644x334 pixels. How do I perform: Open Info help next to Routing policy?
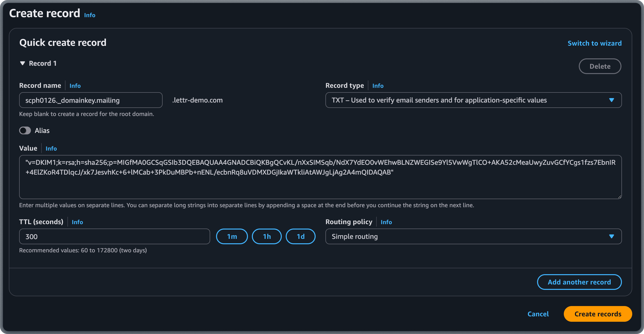(x=386, y=222)
